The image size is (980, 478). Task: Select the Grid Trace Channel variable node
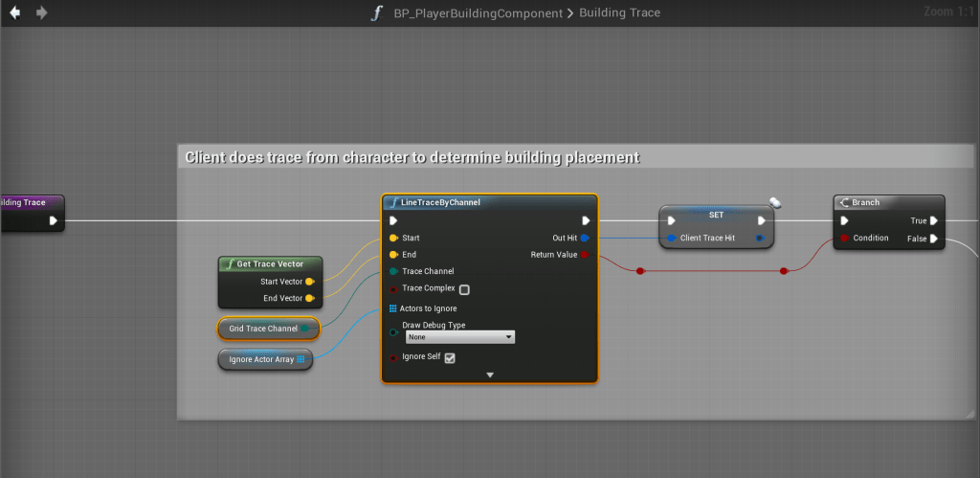tap(269, 329)
